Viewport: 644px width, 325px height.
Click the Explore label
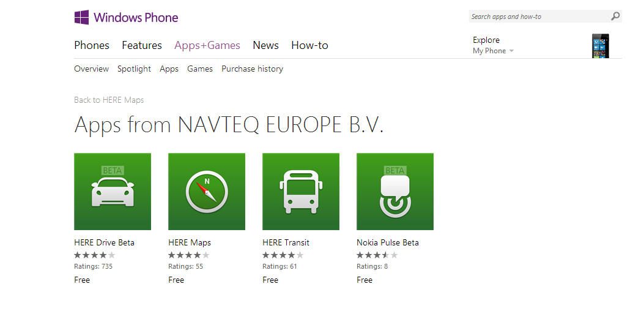[x=486, y=40]
